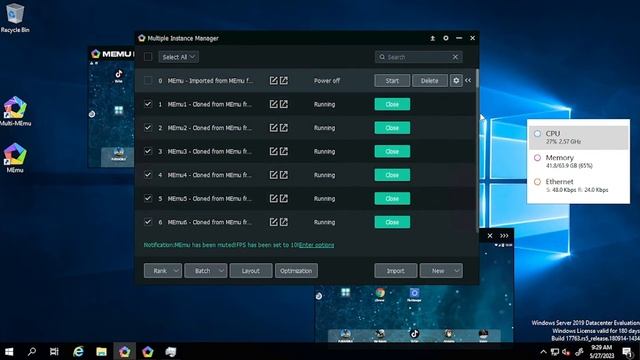640x360 pixels.
Task: Click edit icon for MEmu1 row
Action: [x=273, y=104]
